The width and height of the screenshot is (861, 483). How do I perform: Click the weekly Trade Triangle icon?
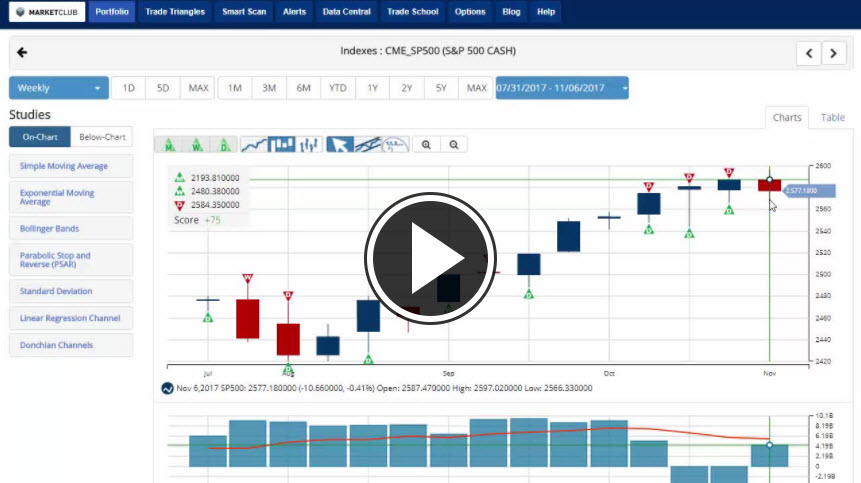pos(198,145)
